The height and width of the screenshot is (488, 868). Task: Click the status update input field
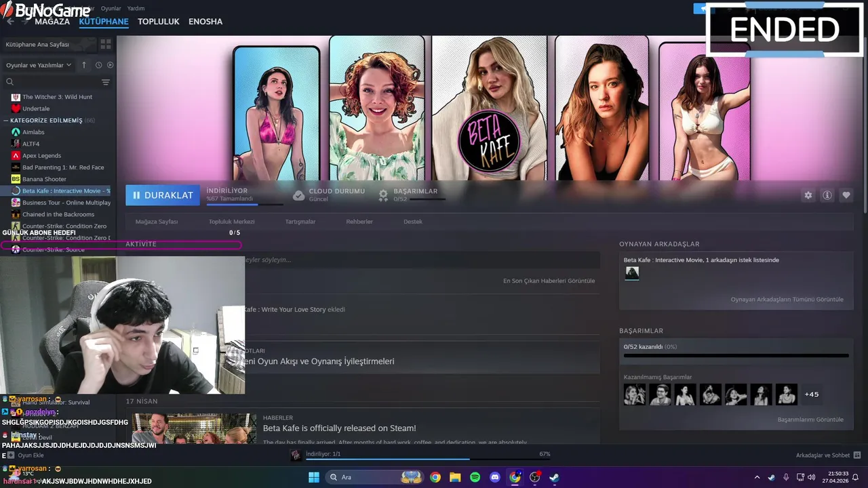422,260
